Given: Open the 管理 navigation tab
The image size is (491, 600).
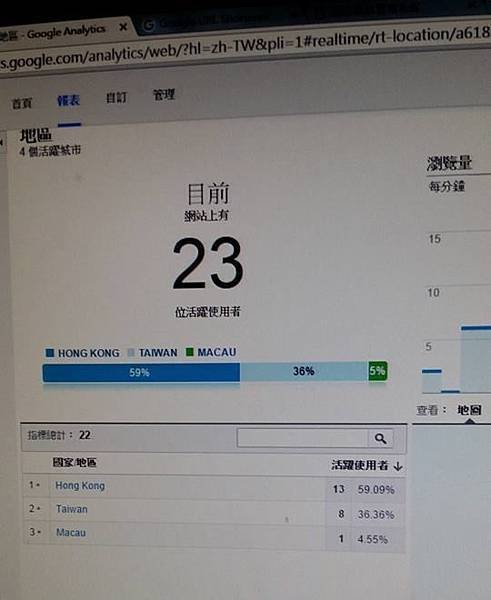Looking at the screenshot, I should coord(164,95).
